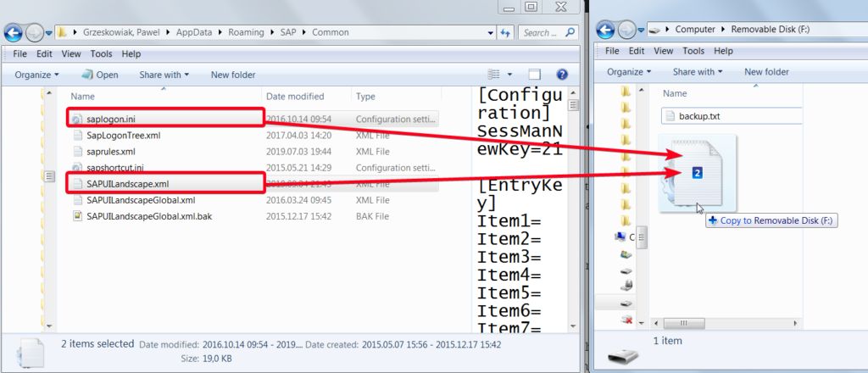Click the 2017.04.03 14:20 date cell
868x373 pixels.
298,135
